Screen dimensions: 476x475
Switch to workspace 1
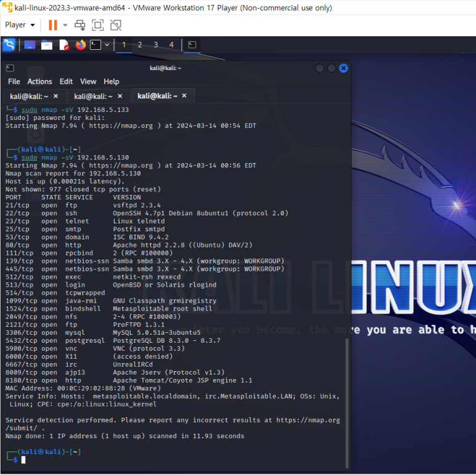click(124, 45)
